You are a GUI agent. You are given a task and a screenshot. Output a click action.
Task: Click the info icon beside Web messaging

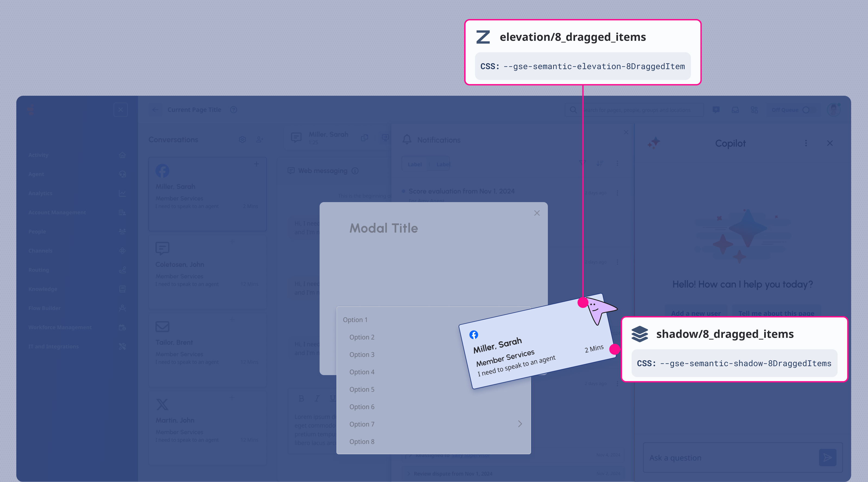coord(355,171)
